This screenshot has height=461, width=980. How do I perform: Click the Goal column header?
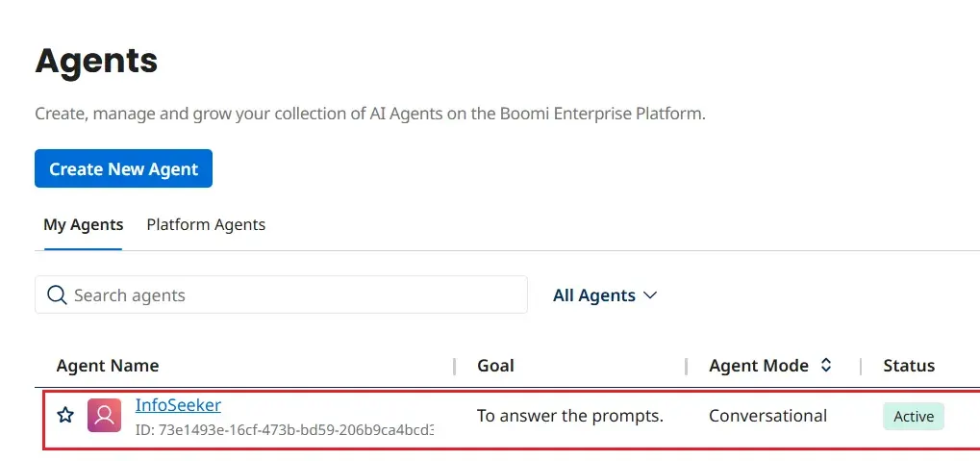click(495, 366)
